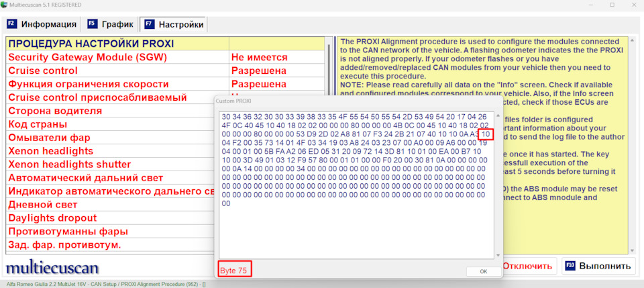Click the Выполнить button
The image size is (644, 288).
coord(598,266)
